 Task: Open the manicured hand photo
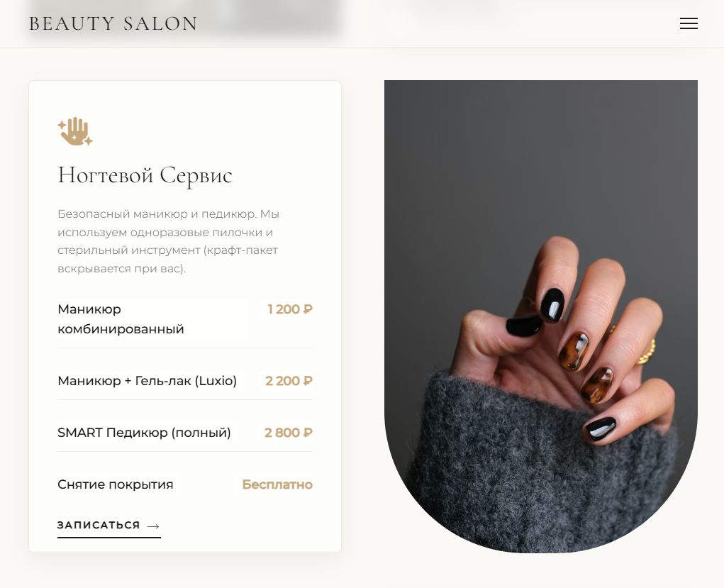tap(540, 316)
